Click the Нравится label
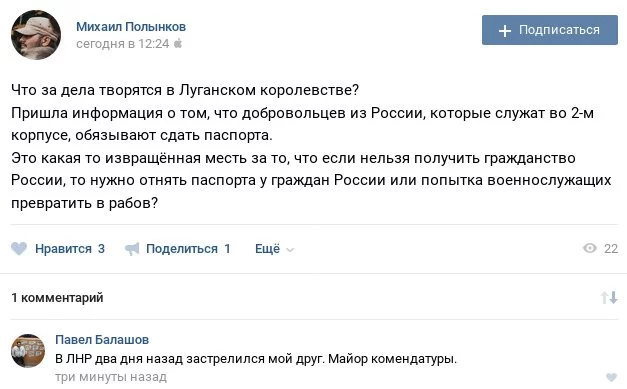627x389 pixels. [63, 249]
